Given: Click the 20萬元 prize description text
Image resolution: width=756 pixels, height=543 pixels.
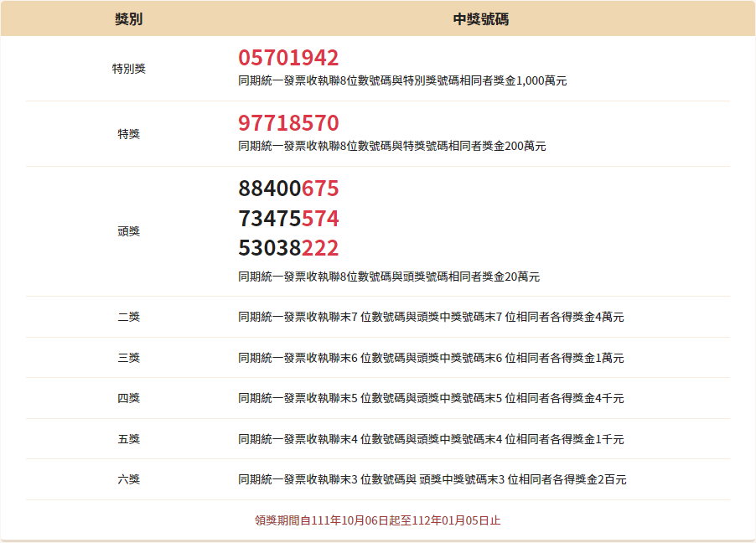Looking at the screenshot, I should point(388,277).
